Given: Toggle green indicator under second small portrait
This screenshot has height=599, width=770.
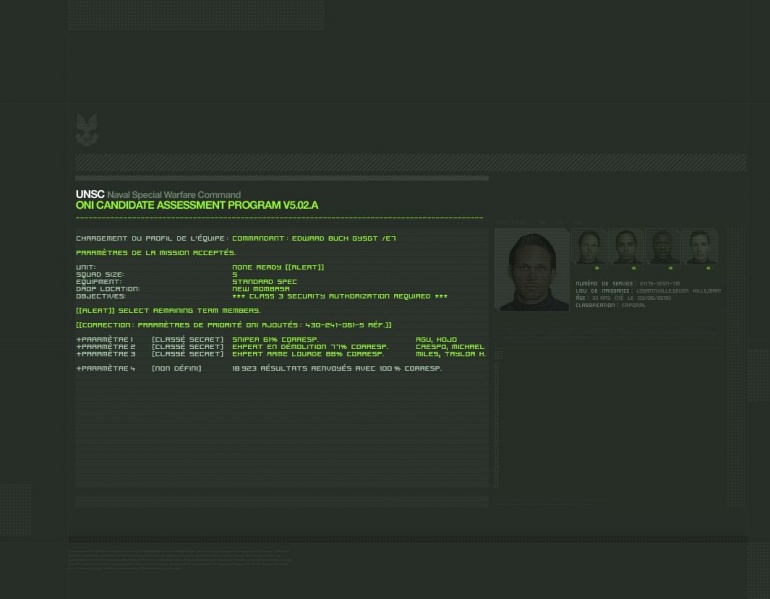Looking at the screenshot, I should (x=634, y=268).
